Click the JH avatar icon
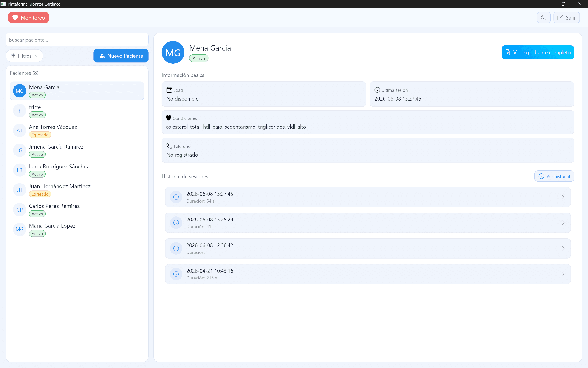The width and height of the screenshot is (588, 368). point(20,190)
